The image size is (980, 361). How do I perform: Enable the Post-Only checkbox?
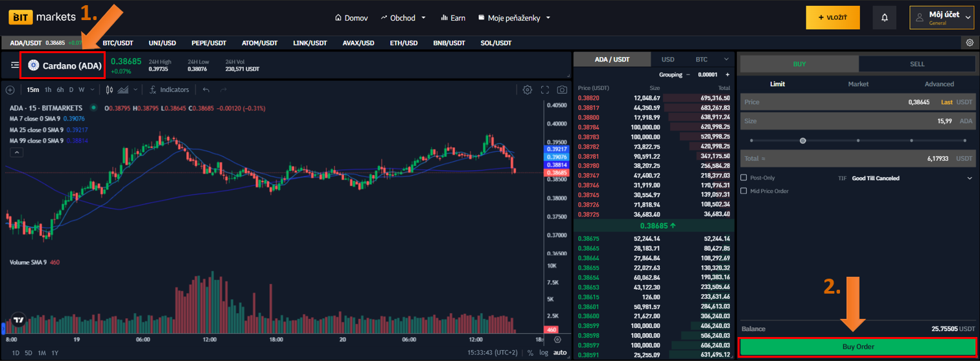[x=743, y=178]
